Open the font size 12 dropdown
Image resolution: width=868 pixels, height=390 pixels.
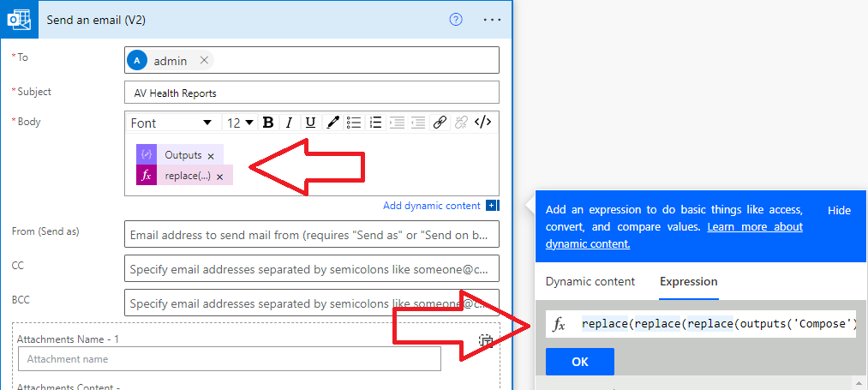tap(241, 123)
